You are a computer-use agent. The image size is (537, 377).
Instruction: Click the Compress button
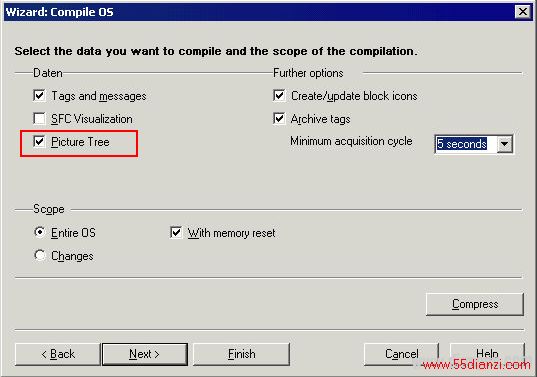click(x=475, y=304)
